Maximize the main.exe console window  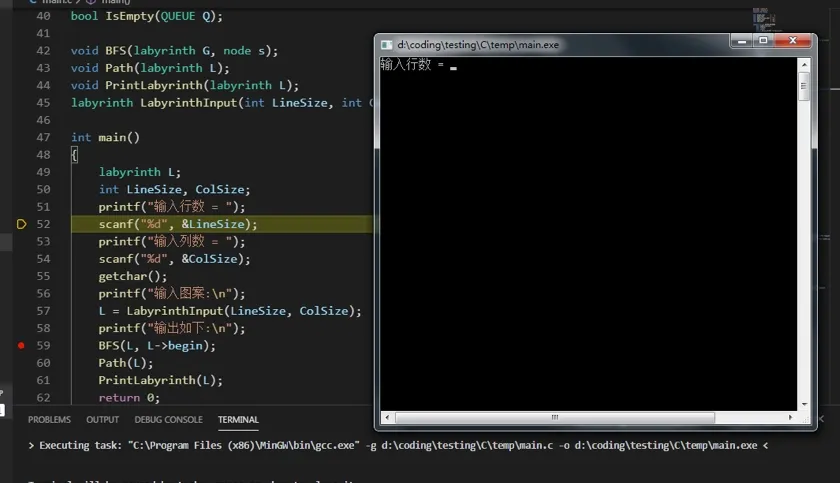coord(763,41)
